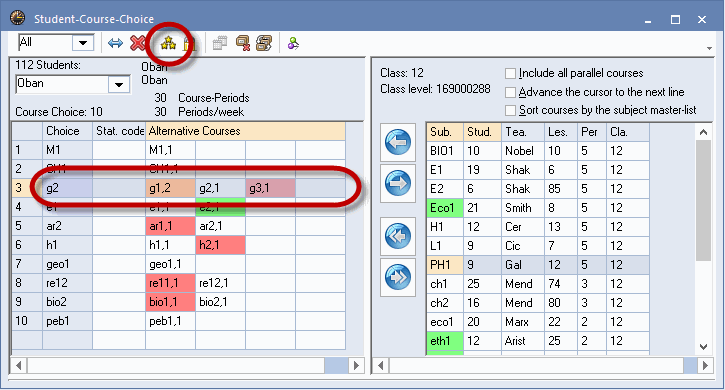Screen dimensions: 725x390
Task: Click the blue double right arrow button
Action: click(398, 277)
